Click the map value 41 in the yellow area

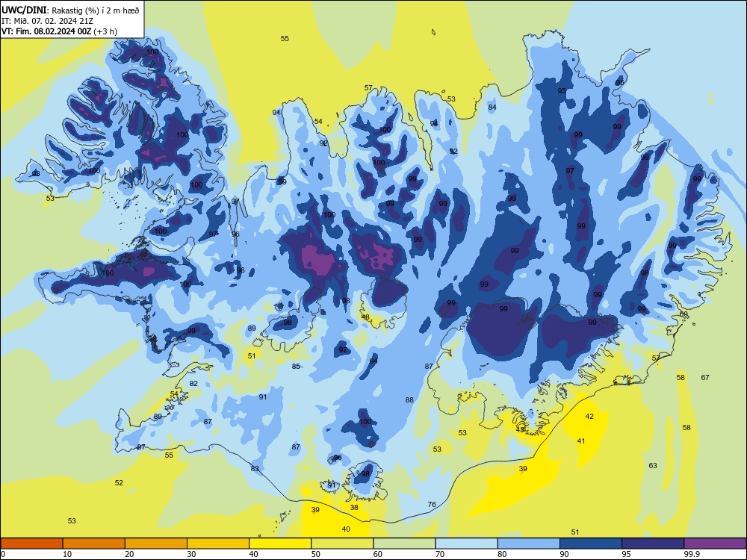580,441
